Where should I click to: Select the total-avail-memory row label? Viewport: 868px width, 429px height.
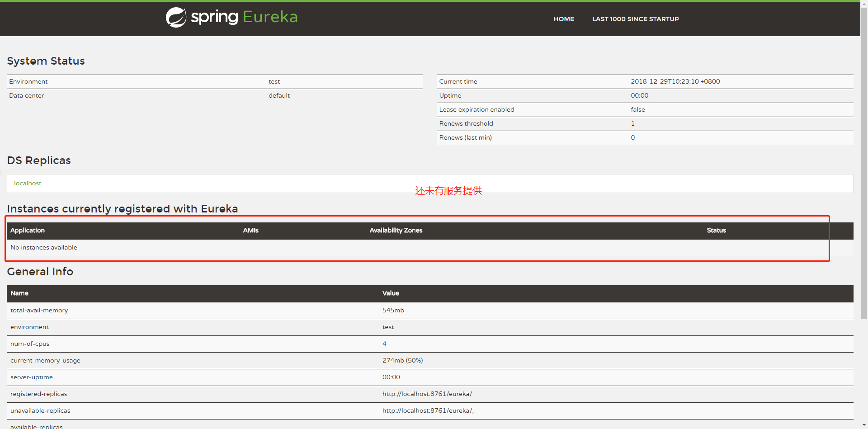click(39, 310)
